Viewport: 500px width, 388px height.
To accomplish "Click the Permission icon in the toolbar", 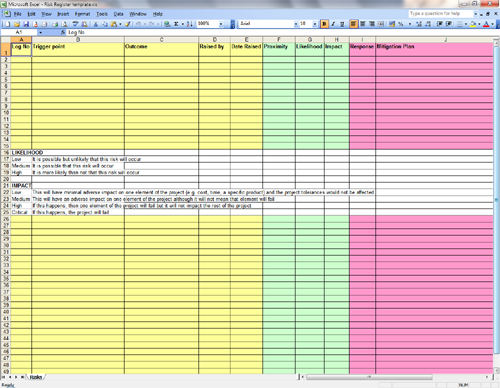I will (35, 24).
